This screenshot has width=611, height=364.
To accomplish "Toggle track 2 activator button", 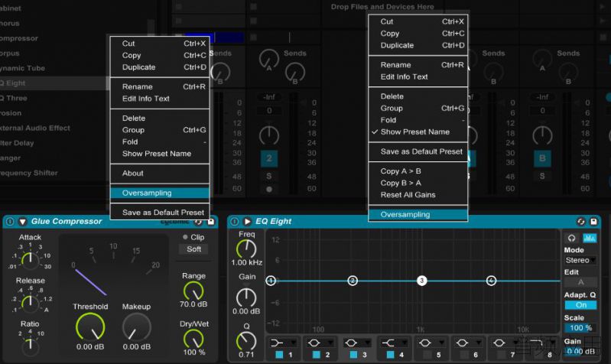I will 269,158.
